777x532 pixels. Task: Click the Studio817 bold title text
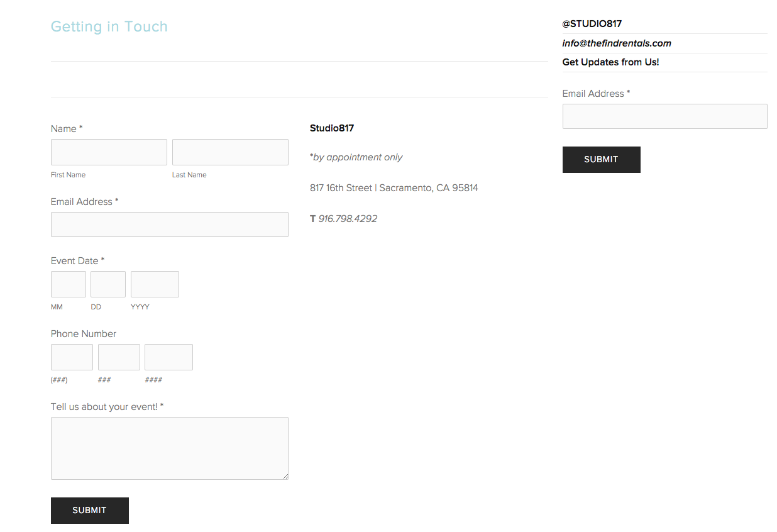pos(332,128)
